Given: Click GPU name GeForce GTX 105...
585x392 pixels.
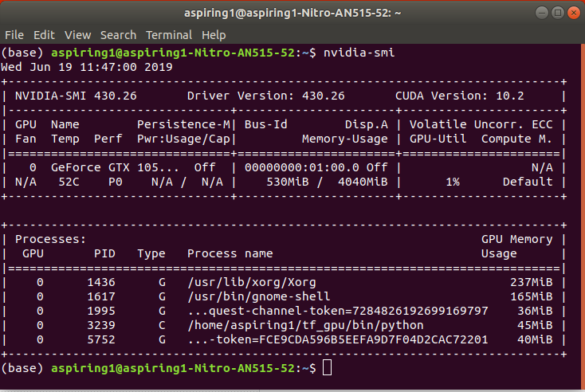Looking at the screenshot, I should (x=115, y=167).
